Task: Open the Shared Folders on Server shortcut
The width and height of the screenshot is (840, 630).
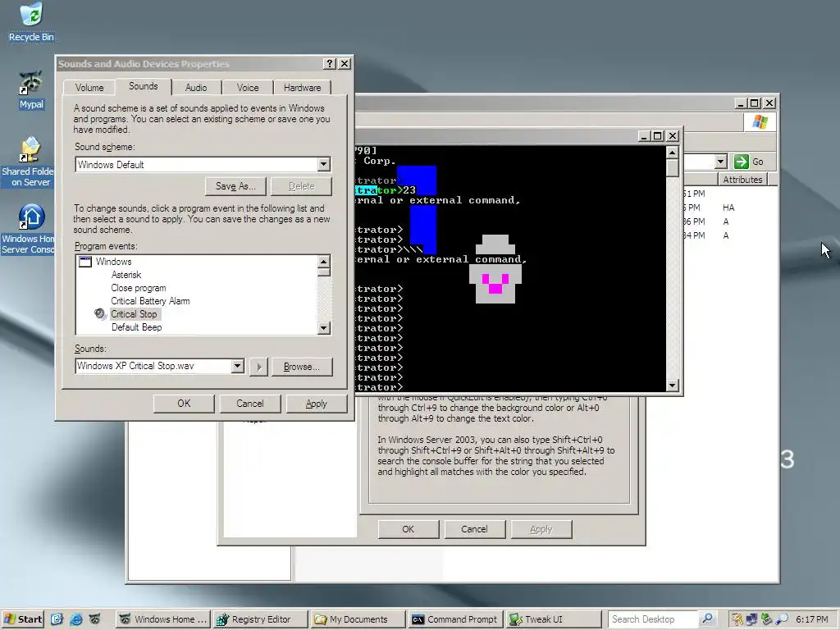Action: click(x=28, y=162)
